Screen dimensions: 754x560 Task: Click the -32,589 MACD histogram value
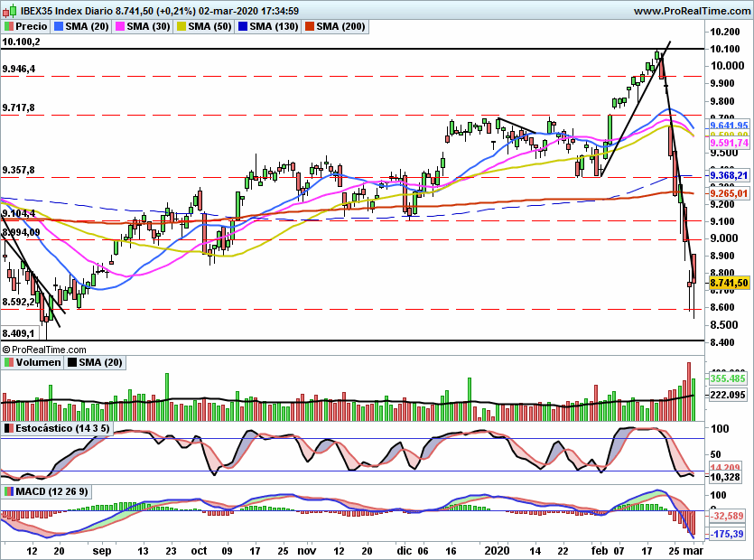tap(728, 516)
